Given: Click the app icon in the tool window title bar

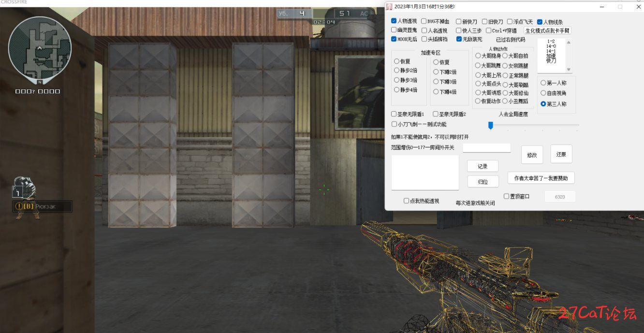Looking at the screenshot, I should [389, 6].
